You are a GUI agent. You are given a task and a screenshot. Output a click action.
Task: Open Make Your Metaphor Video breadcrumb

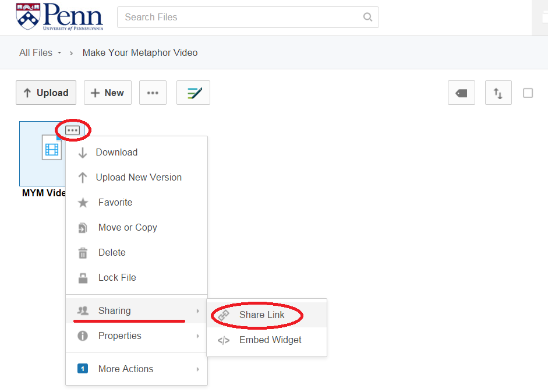click(140, 53)
